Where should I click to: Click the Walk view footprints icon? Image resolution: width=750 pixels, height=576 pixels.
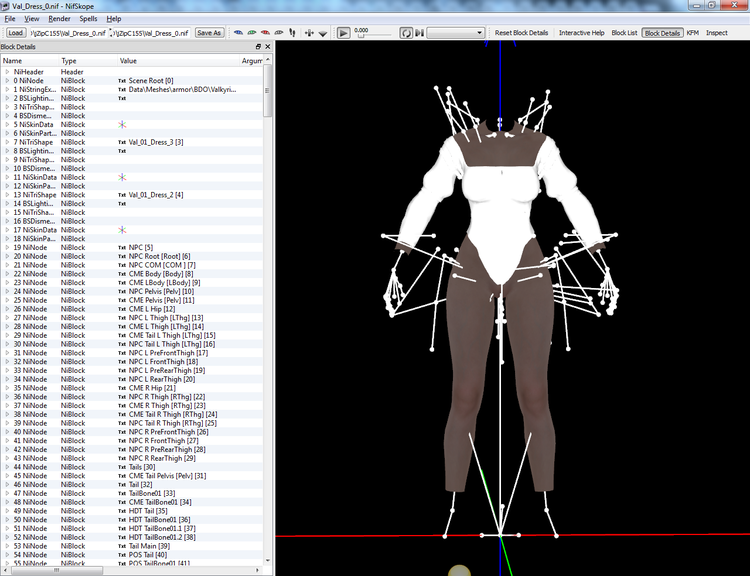coord(292,33)
